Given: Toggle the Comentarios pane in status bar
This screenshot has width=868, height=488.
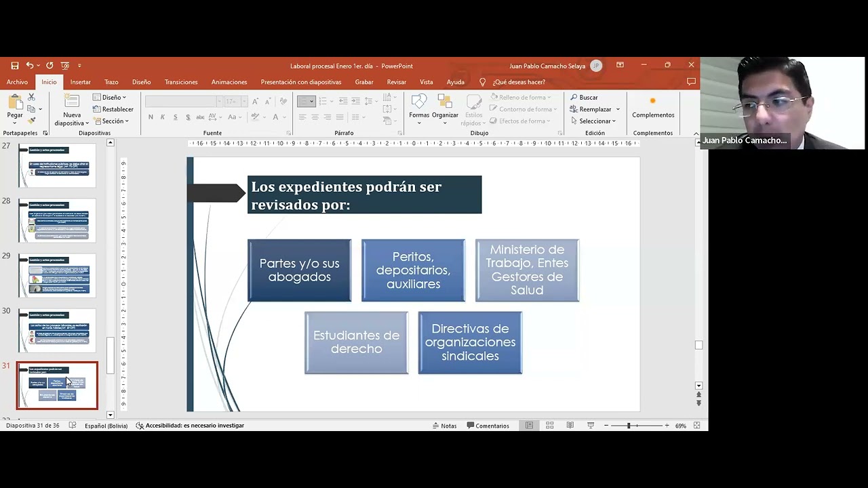Looking at the screenshot, I should [488, 426].
